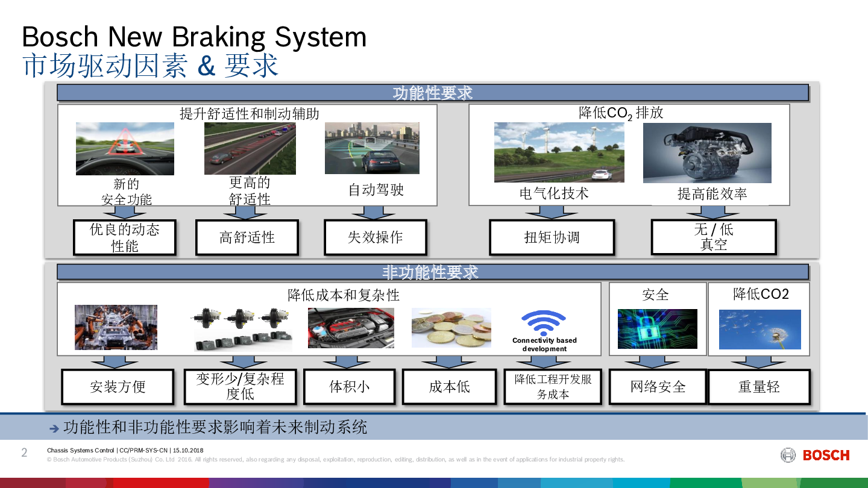Select the factory assembly line image

116,327
